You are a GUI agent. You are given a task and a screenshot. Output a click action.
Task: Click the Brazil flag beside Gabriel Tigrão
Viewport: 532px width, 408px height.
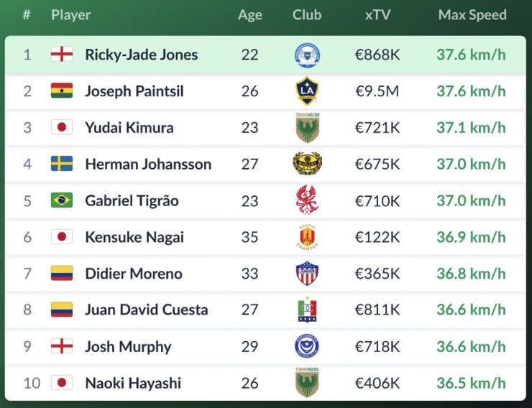pyautogui.click(x=62, y=200)
